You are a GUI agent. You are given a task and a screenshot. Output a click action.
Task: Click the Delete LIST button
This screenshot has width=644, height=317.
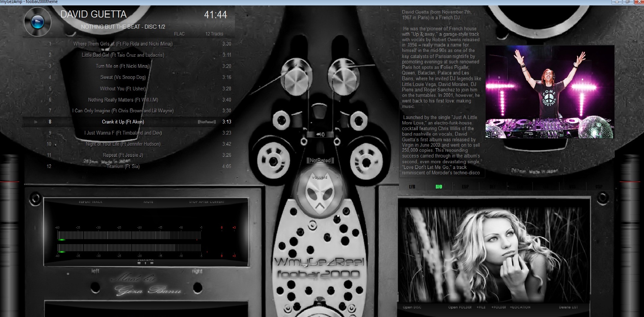click(x=568, y=307)
